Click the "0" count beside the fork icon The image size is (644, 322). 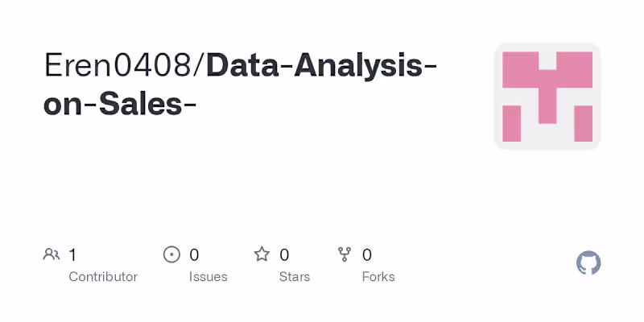click(x=367, y=255)
